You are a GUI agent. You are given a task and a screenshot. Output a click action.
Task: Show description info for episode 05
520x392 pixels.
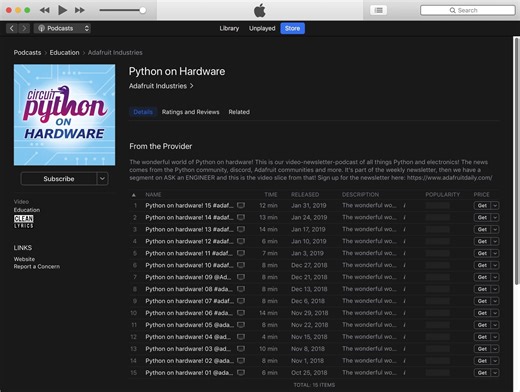point(404,325)
